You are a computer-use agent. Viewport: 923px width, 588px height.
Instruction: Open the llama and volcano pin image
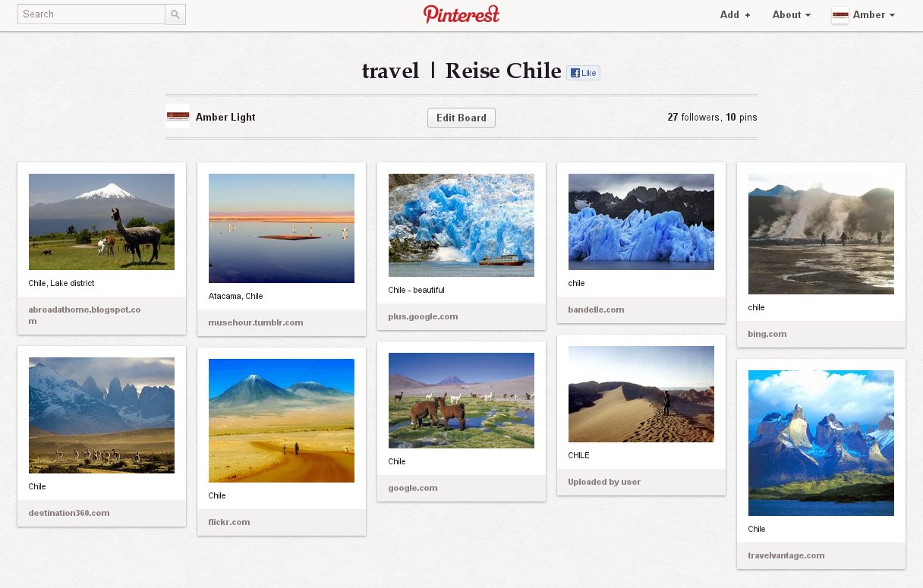coord(102,222)
